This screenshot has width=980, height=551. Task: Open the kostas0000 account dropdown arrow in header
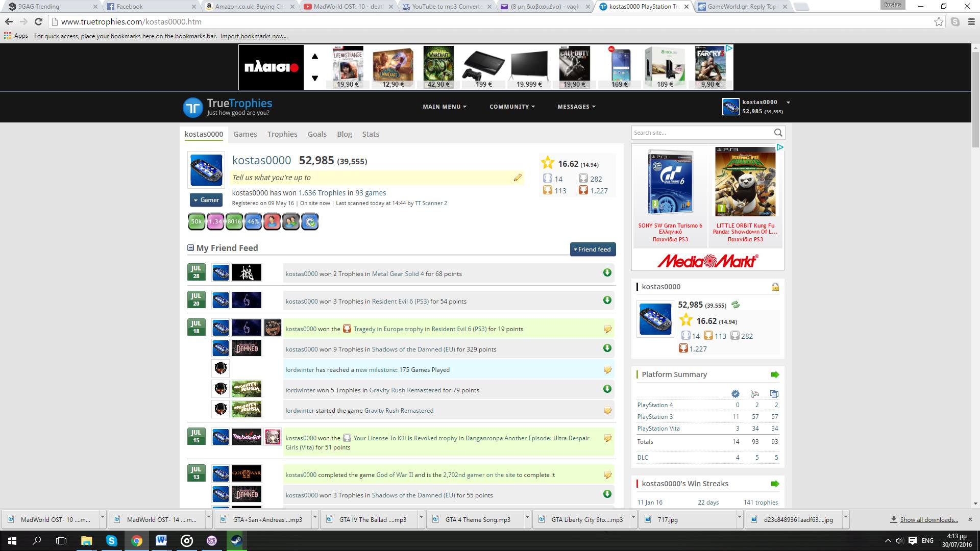click(788, 103)
